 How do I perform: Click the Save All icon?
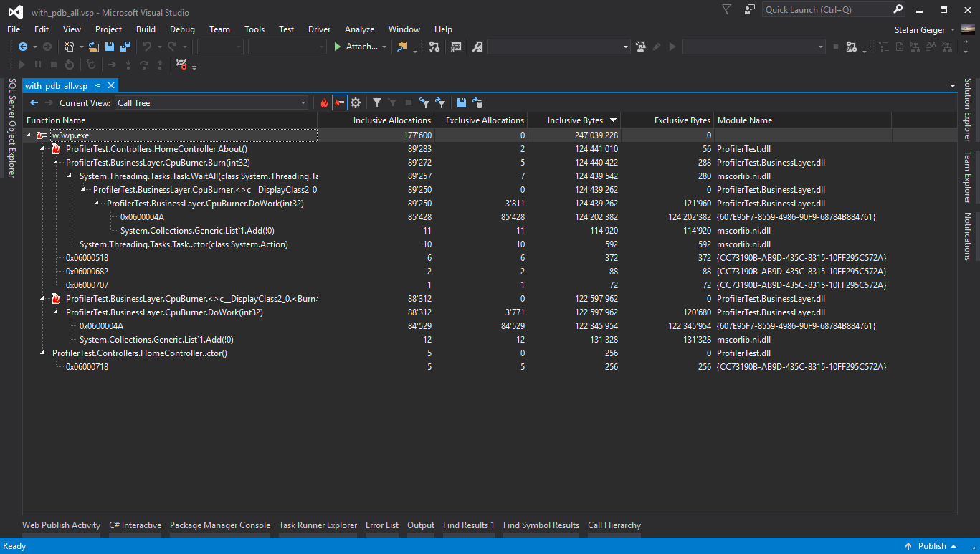[125, 47]
